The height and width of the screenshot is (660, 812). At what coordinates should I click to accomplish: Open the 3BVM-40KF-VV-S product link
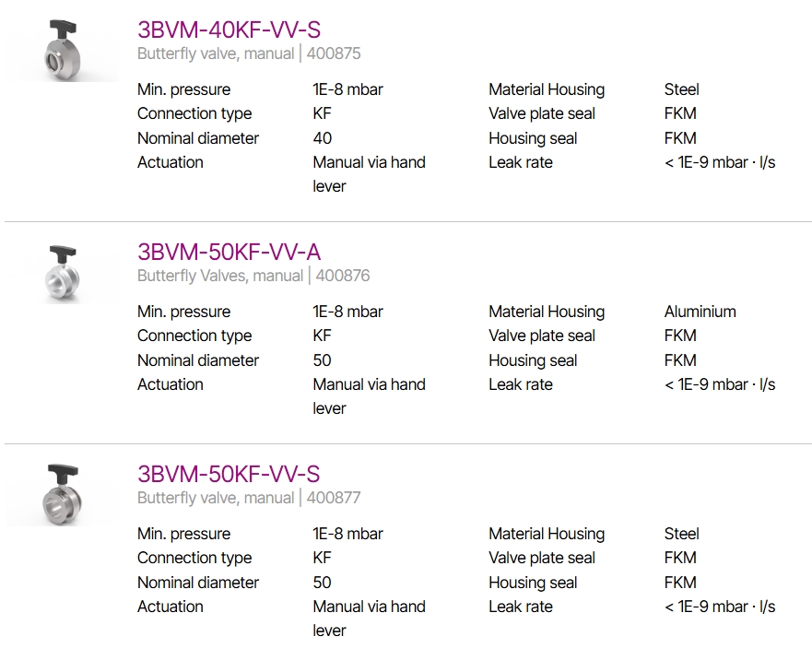pyautogui.click(x=229, y=29)
